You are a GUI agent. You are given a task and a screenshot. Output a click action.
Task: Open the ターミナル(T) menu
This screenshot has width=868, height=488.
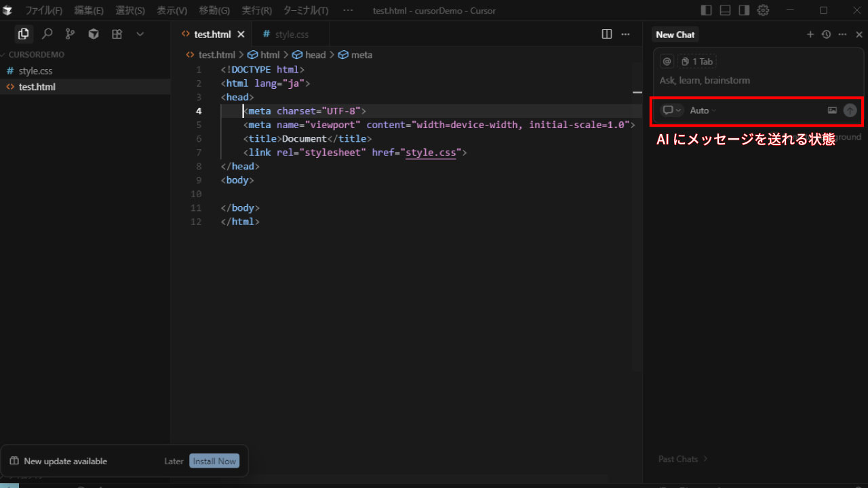(x=305, y=11)
